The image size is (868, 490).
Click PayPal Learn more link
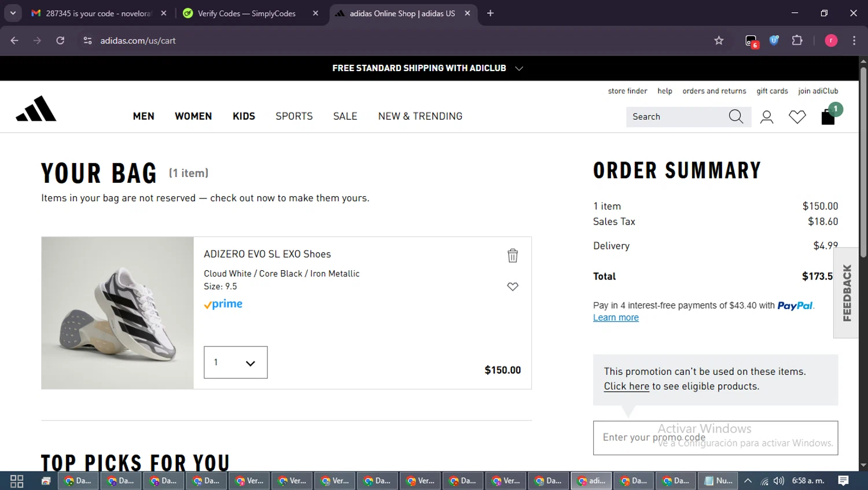pyautogui.click(x=616, y=318)
